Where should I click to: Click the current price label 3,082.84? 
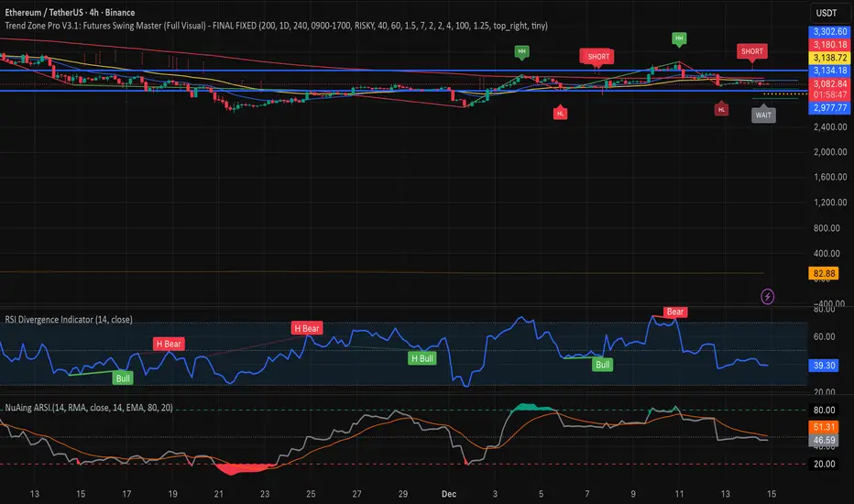[x=828, y=83]
